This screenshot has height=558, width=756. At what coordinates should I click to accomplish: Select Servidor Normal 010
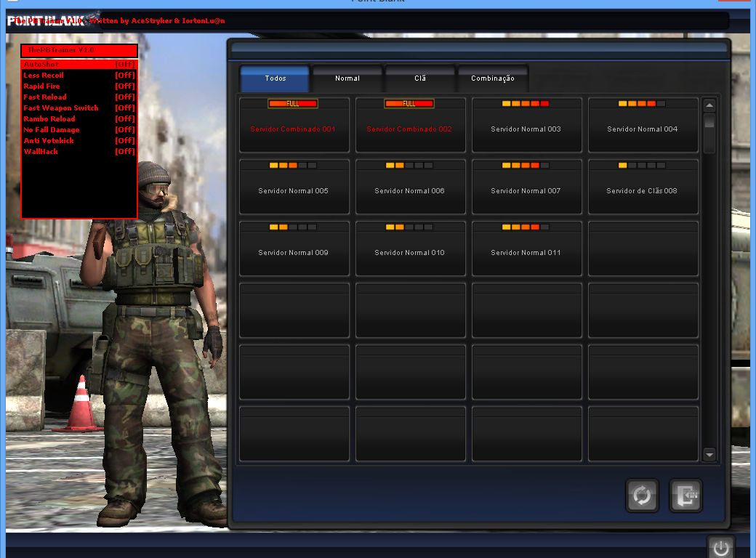(x=410, y=248)
